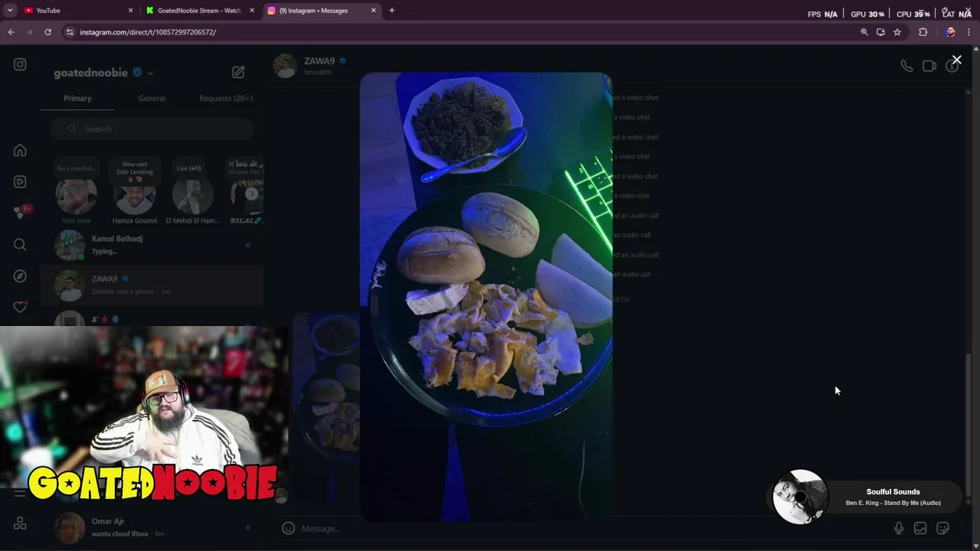
Task: Open the tab search dropdown arrow
Action: [x=10, y=11]
